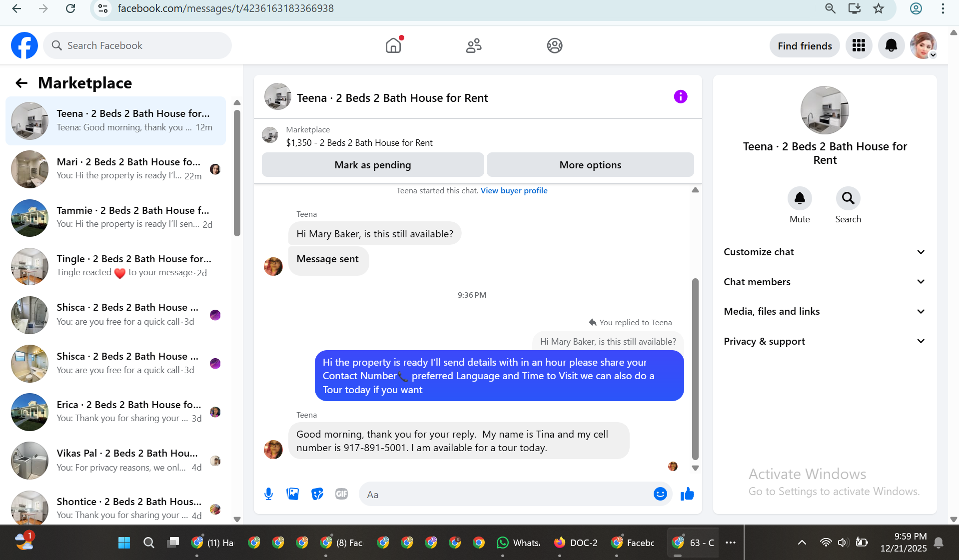Viewport: 959px width, 560px height.
Task: Expand Customize chat section
Action: point(825,252)
